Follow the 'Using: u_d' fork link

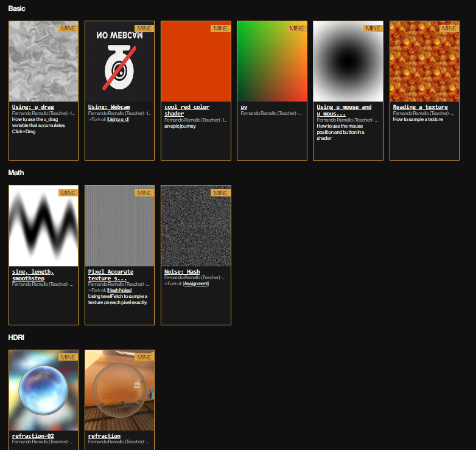[x=118, y=119]
